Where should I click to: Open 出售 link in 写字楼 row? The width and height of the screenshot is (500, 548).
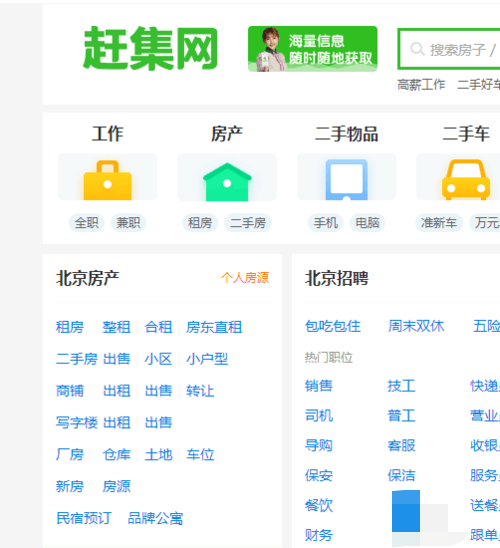coord(158,423)
